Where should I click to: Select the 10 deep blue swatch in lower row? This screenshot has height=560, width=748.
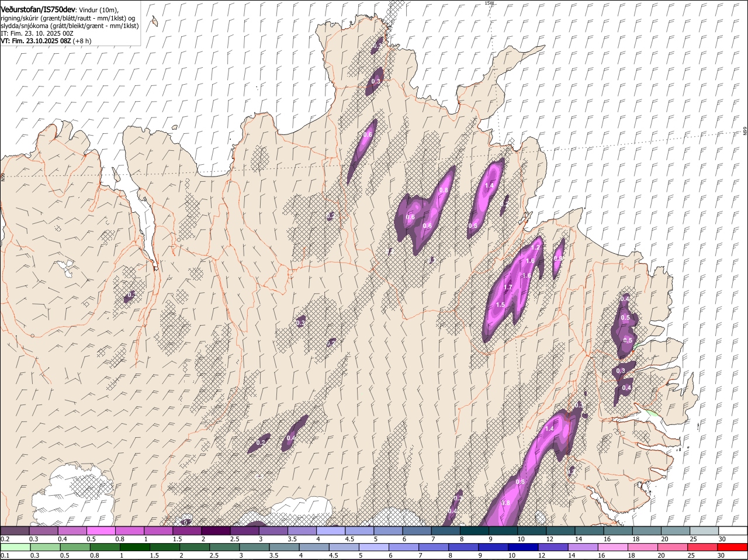click(x=522, y=547)
